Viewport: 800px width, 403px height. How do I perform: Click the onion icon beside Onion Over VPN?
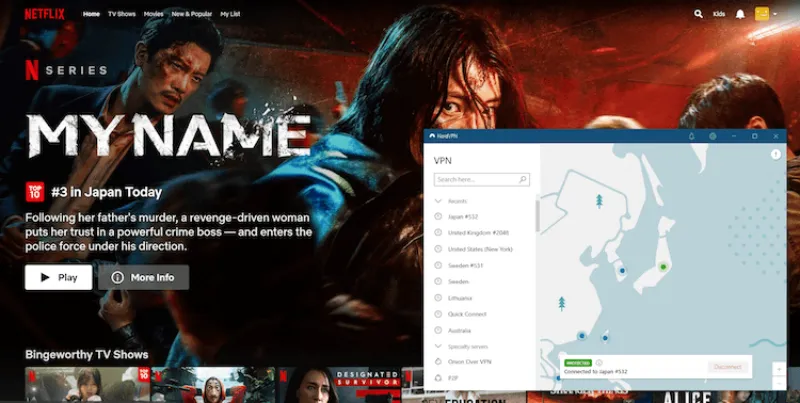[438, 362]
